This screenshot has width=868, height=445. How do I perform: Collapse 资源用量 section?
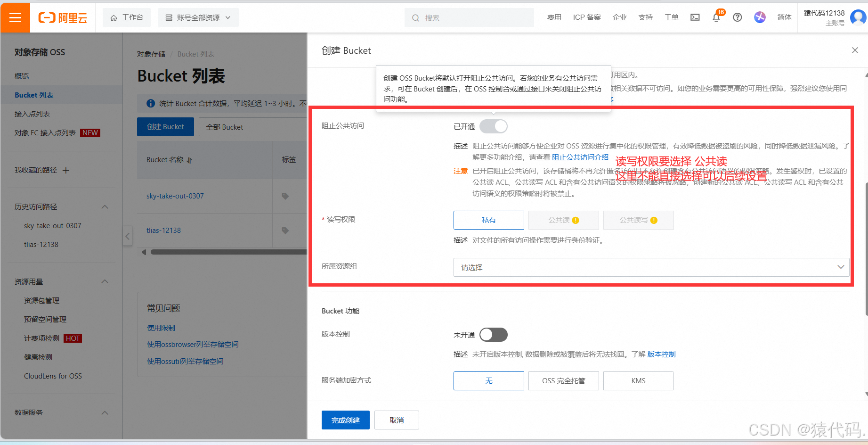(105, 282)
